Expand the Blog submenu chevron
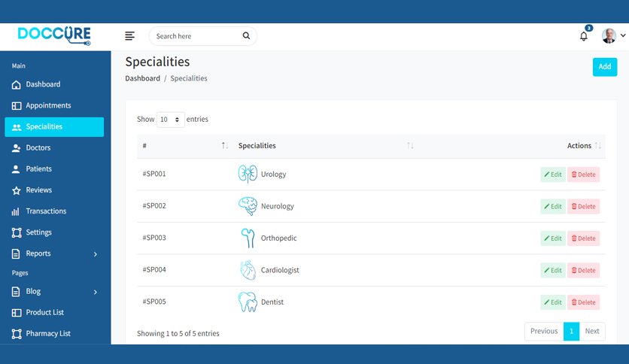The image size is (629, 364). click(x=95, y=292)
